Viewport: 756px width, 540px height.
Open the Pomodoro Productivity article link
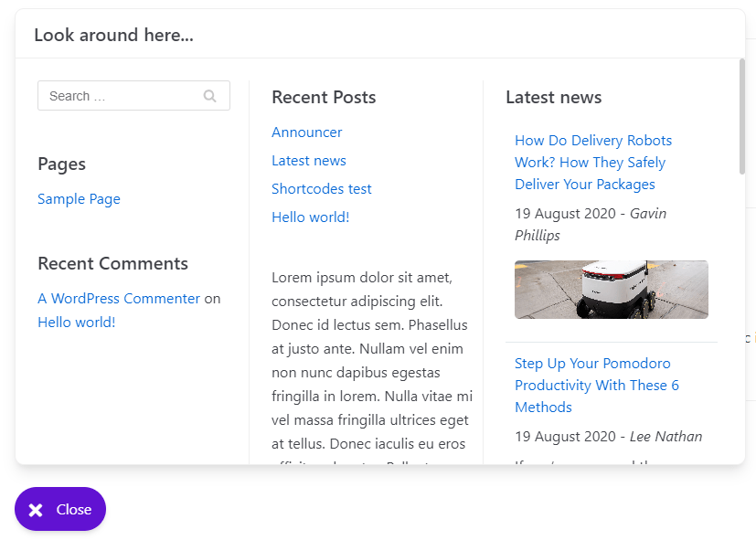597,385
